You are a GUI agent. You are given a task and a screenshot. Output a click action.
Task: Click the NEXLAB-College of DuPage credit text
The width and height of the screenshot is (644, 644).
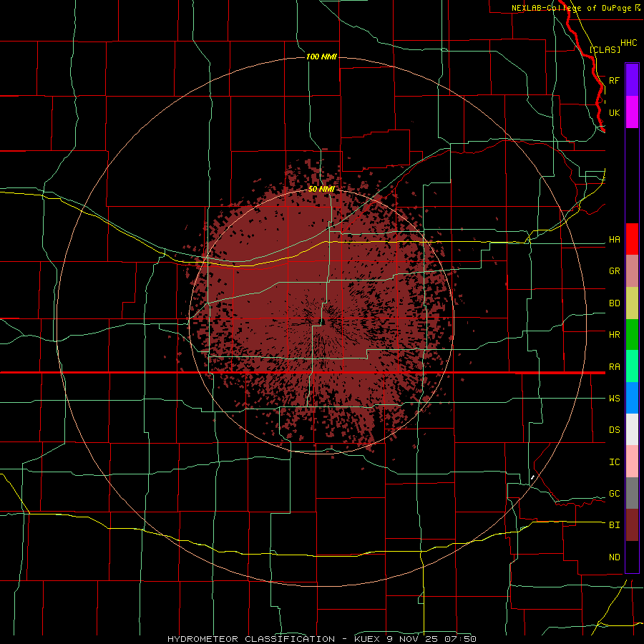pyautogui.click(x=572, y=8)
